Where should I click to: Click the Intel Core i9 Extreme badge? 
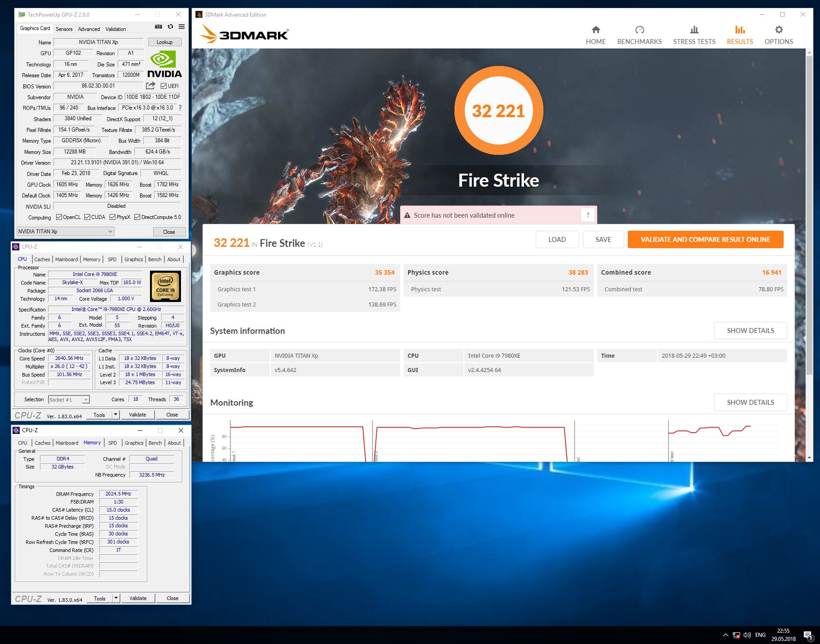pyautogui.click(x=165, y=286)
